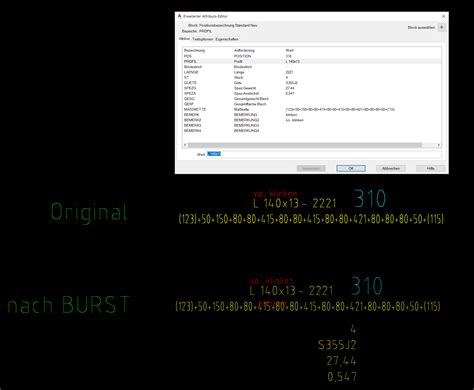
Task: Close the Erweiterter Attribut-Editor dialog
Action: click(x=443, y=16)
